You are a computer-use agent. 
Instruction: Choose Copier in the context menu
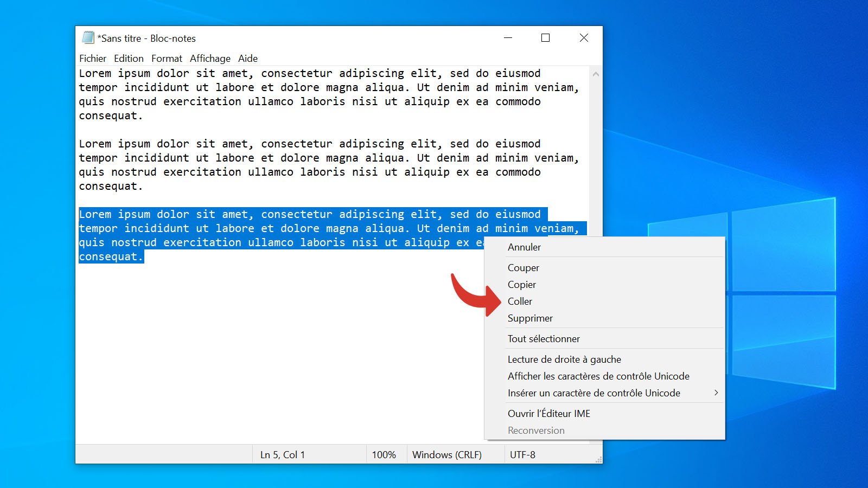tap(604, 285)
